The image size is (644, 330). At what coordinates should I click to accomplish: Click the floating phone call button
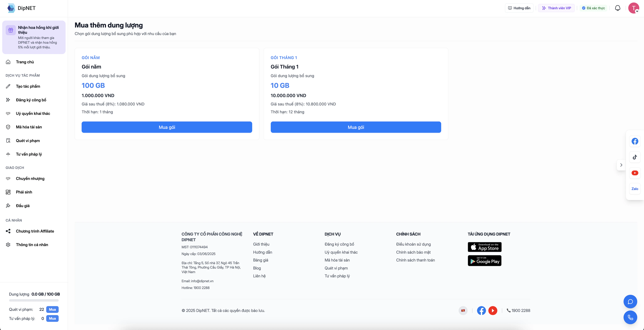[x=630, y=317]
